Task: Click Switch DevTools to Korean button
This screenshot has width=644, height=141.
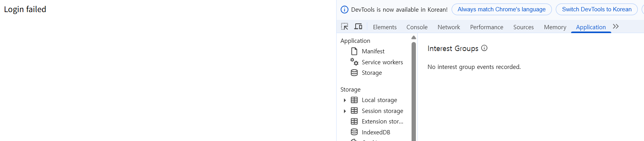Action: point(597,9)
